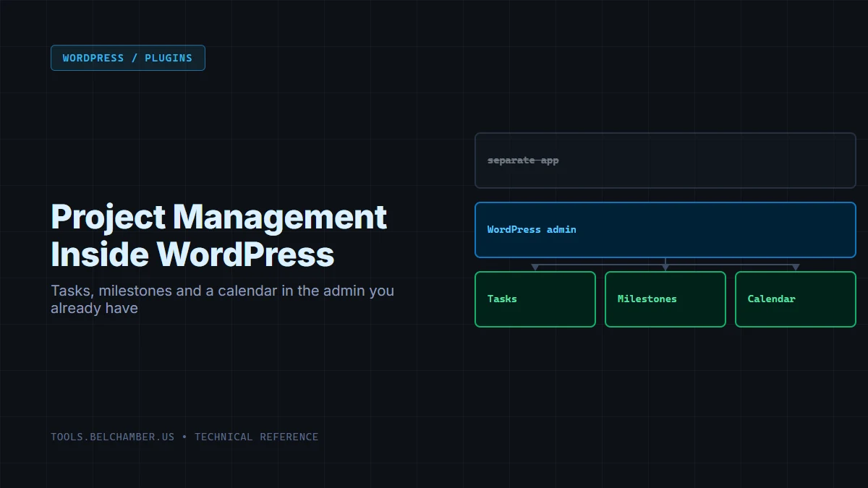
Task: Open the Milestones box
Action: [665, 299]
